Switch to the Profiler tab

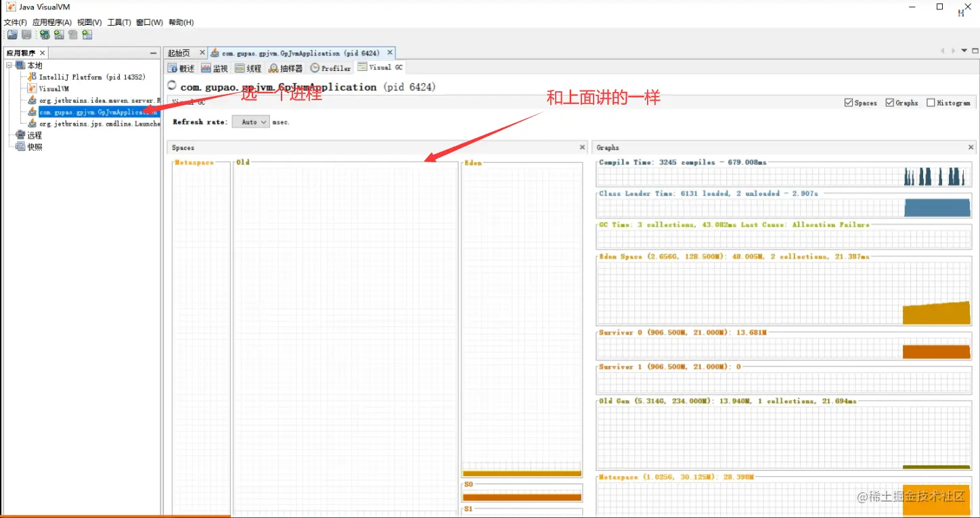click(x=331, y=68)
